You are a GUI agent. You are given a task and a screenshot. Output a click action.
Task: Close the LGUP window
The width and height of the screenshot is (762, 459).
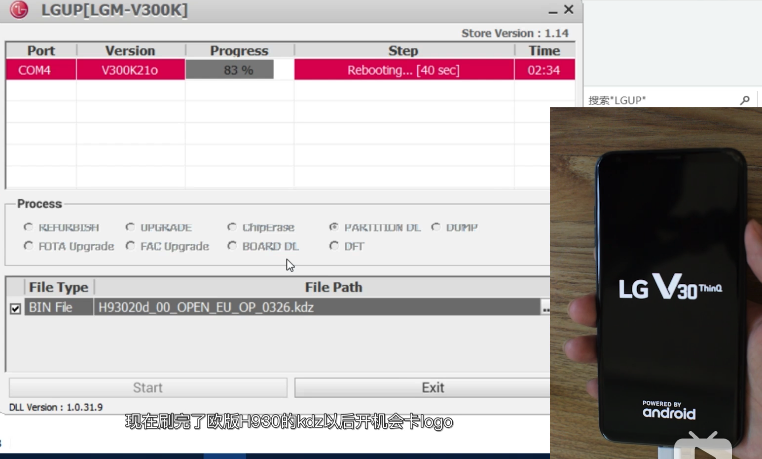[569, 10]
